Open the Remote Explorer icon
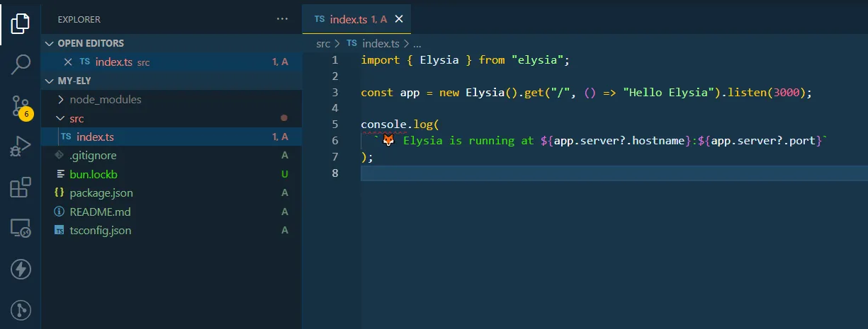Viewport: 868px width, 329px height. pos(21,228)
